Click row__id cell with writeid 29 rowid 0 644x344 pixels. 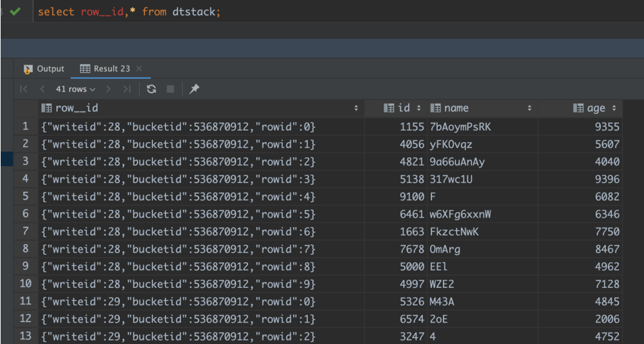click(201, 301)
